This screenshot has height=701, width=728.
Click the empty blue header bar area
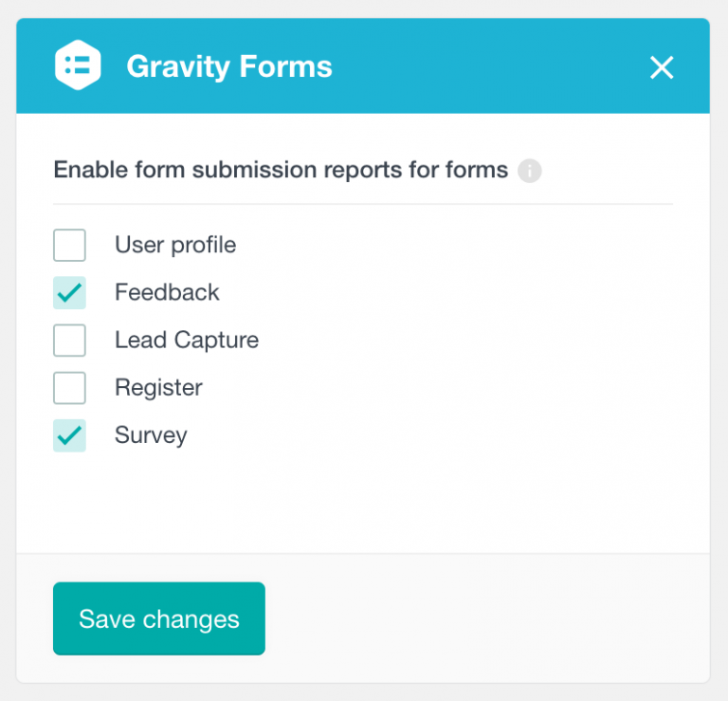493,67
